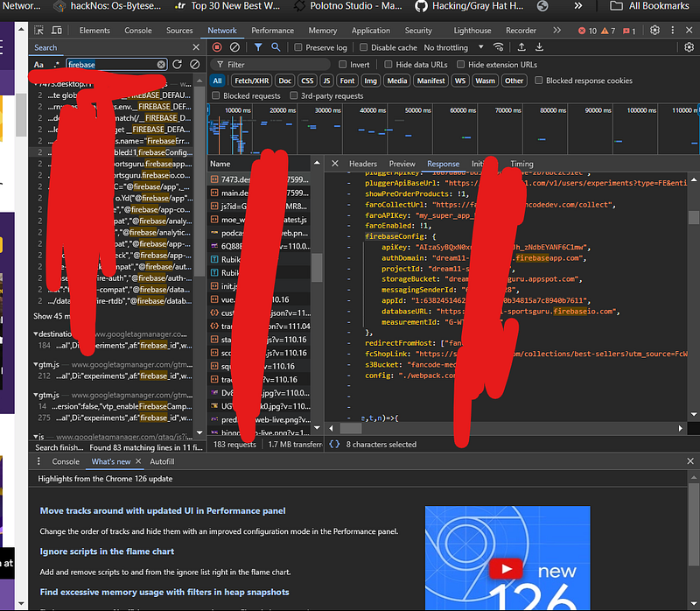Enable Disable cache checkbox
The width and height of the screenshot is (700, 611).
tap(364, 47)
